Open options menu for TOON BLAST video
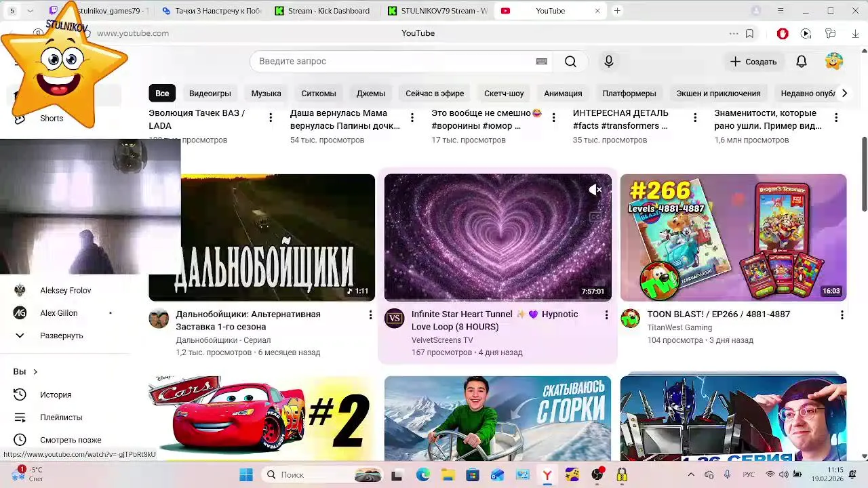 point(842,315)
